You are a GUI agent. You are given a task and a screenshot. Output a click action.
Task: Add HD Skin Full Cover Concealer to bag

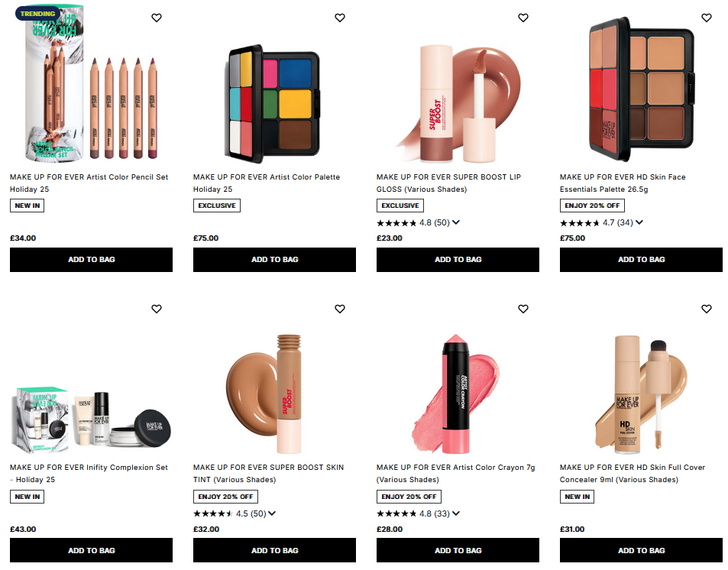tap(641, 550)
